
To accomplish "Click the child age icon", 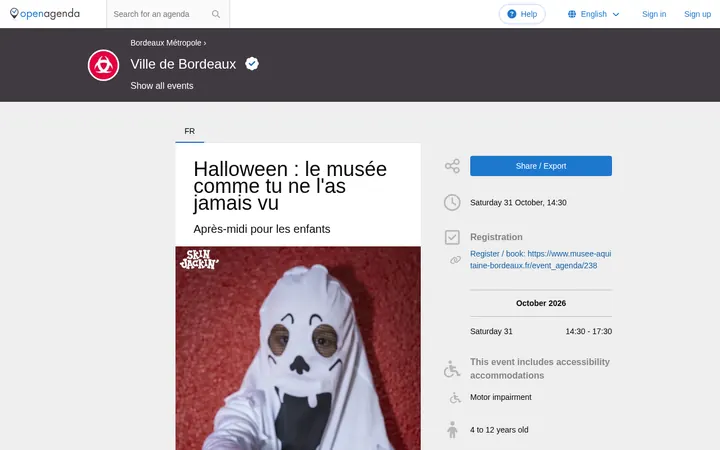I will (452, 430).
